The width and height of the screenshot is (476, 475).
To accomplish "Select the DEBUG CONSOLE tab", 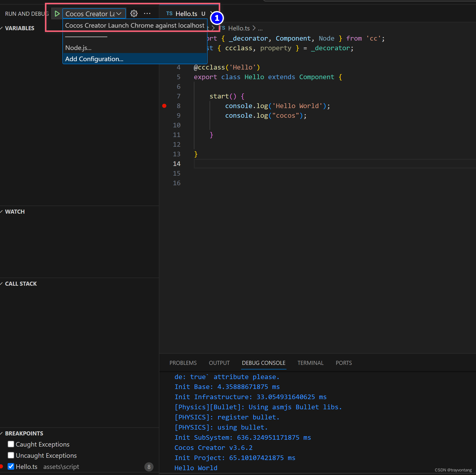I will tap(264, 363).
